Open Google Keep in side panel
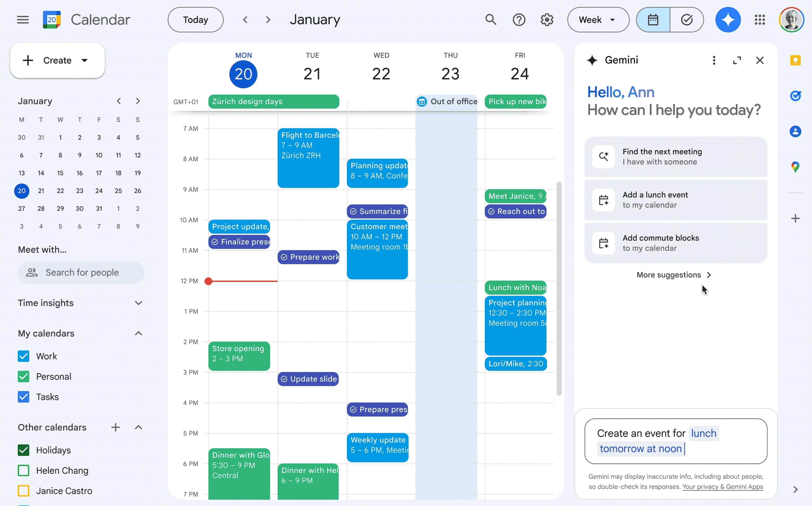 795,61
